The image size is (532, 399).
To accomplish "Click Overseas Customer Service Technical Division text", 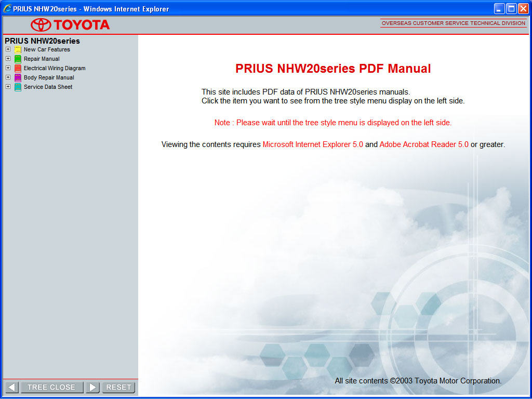I will tap(453, 23).
